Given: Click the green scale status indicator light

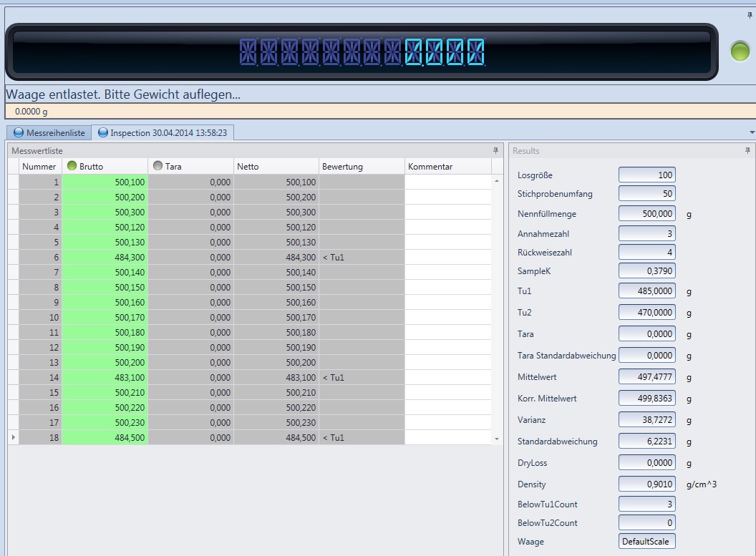Looking at the screenshot, I should [x=740, y=51].
